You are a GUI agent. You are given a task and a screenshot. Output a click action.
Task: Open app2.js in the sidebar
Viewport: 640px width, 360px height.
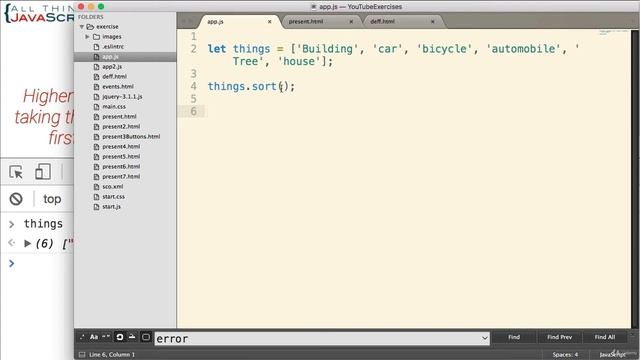coord(112,67)
